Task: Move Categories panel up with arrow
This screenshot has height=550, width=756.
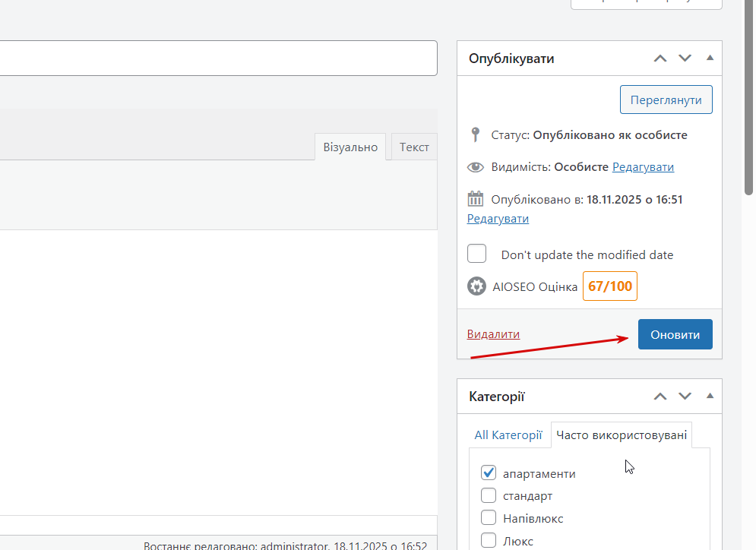Action: click(660, 397)
